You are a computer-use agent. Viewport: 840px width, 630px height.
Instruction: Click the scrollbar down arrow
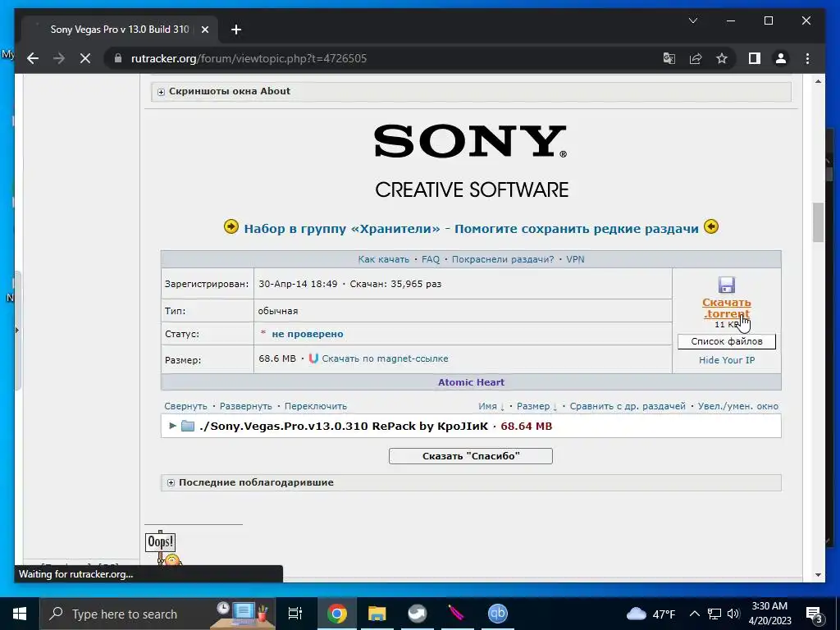coord(818,575)
